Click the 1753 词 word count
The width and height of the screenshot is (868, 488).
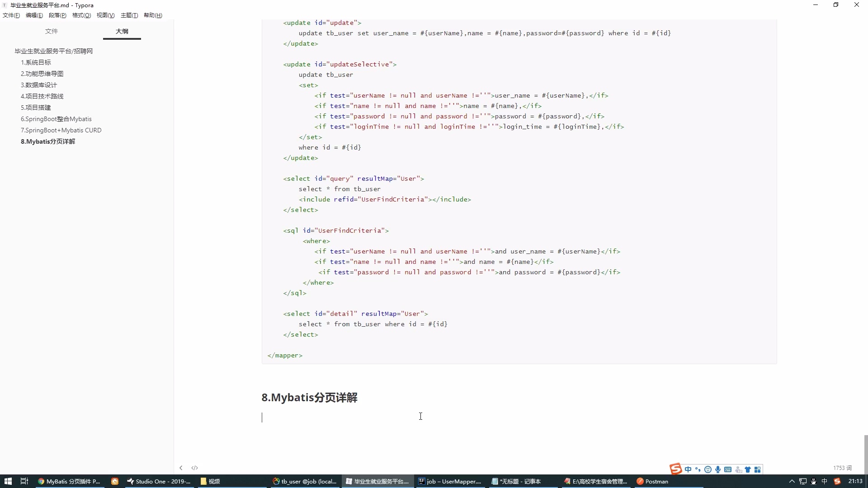(x=842, y=468)
